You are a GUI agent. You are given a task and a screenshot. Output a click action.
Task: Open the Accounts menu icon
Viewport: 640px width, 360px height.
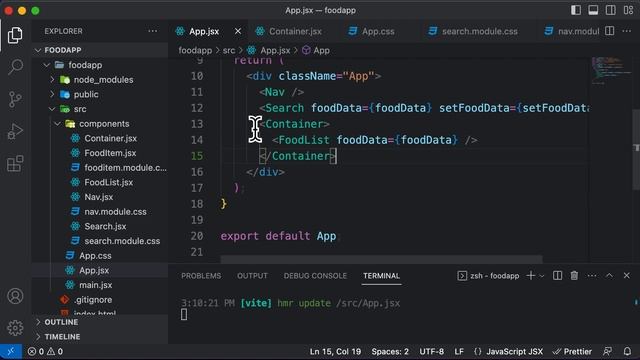15,296
